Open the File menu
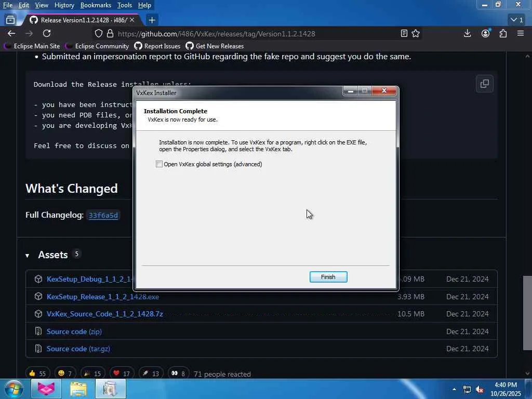The height and width of the screenshot is (399, 532). 8,5
